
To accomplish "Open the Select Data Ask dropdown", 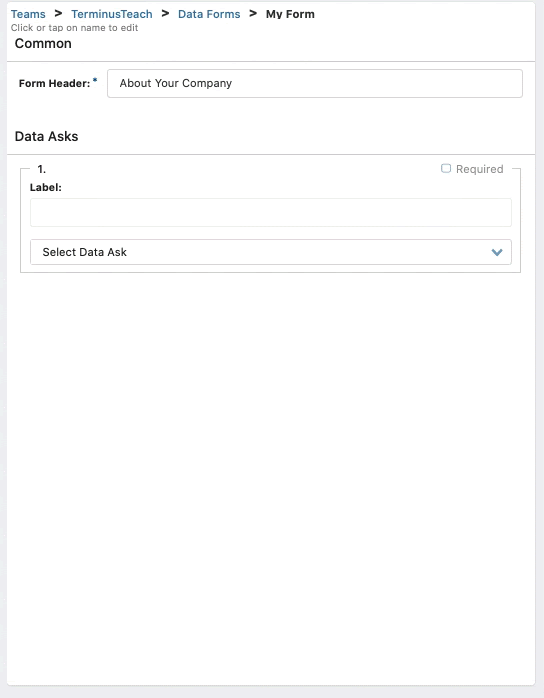I will (271, 252).
